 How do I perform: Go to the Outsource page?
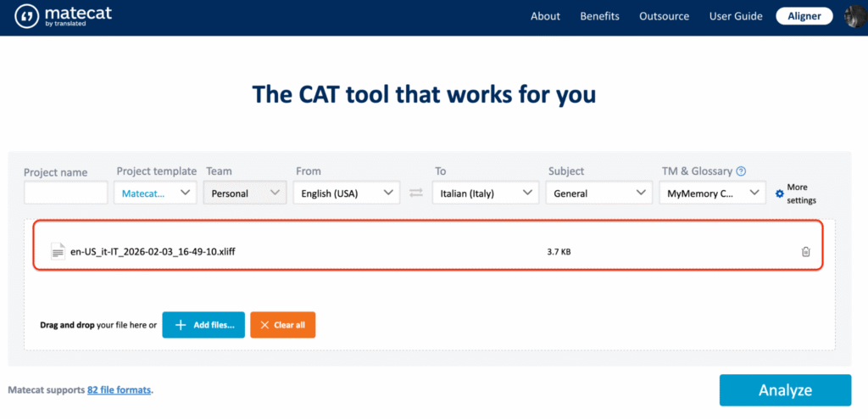pyautogui.click(x=665, y=16)
